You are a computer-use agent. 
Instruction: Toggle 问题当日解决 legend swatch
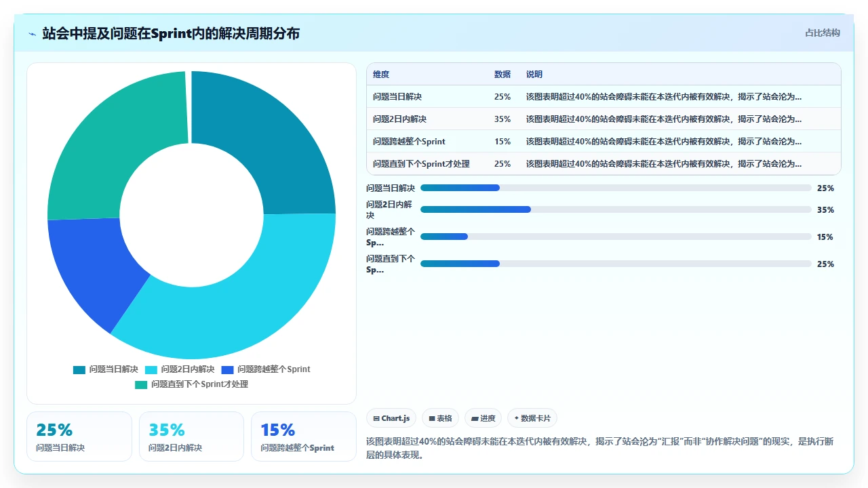click(x=79, y=369)
